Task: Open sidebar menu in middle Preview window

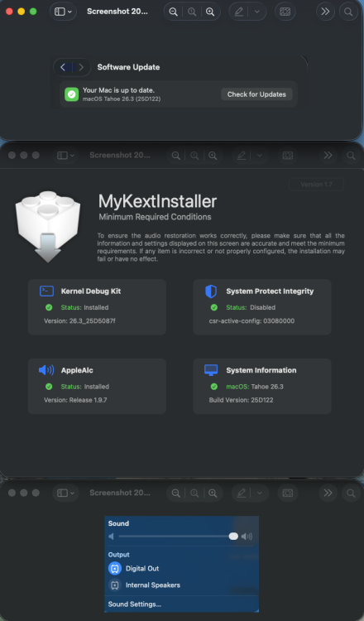Action: [x=65, y=156]
